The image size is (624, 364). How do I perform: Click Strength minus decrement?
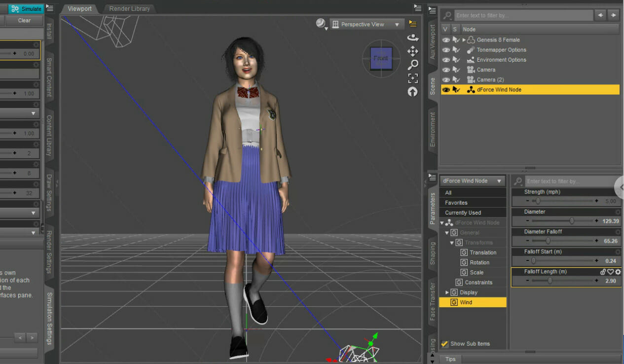(x=527, y=201)
